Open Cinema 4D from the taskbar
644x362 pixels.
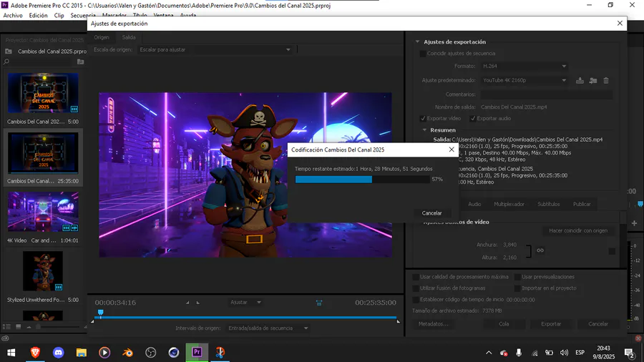pyautogui.click(x=174, y=352)
